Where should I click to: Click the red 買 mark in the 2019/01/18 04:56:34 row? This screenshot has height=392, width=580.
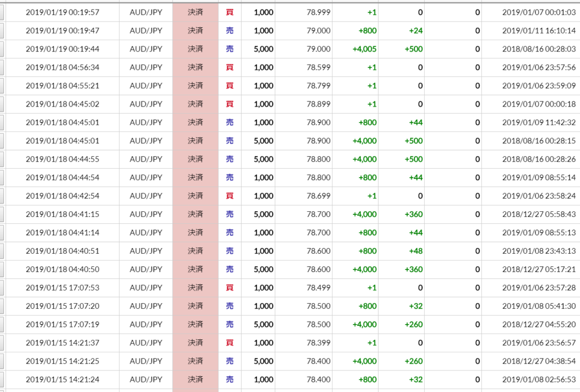click(230, 67)
